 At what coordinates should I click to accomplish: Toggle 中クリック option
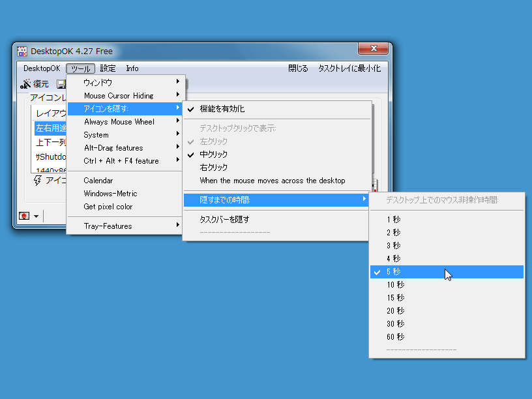click(x=277, y=155)
